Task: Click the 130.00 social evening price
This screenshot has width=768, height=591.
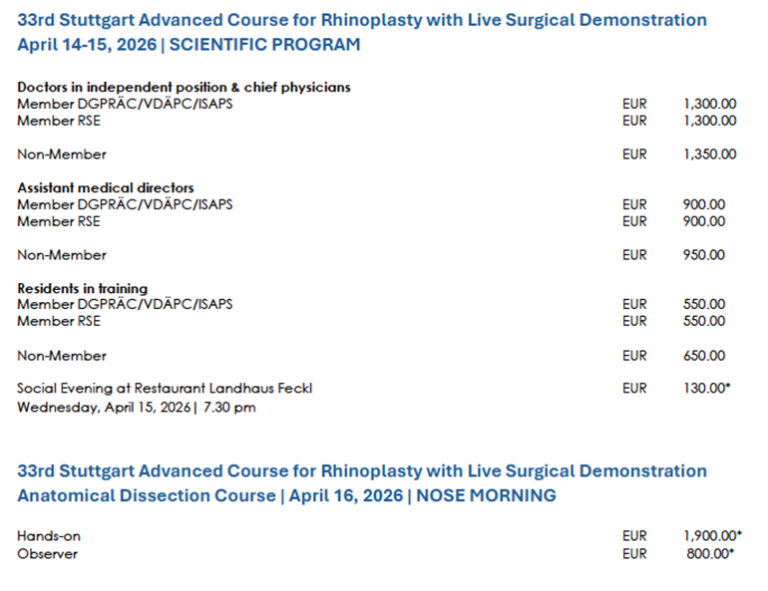Action: tap(706, 389)
